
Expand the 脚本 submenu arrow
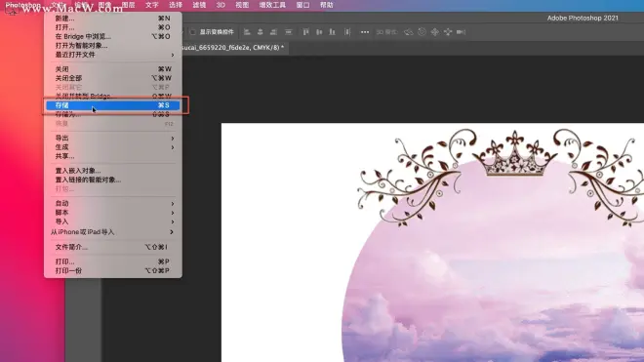tap(173, 213)
